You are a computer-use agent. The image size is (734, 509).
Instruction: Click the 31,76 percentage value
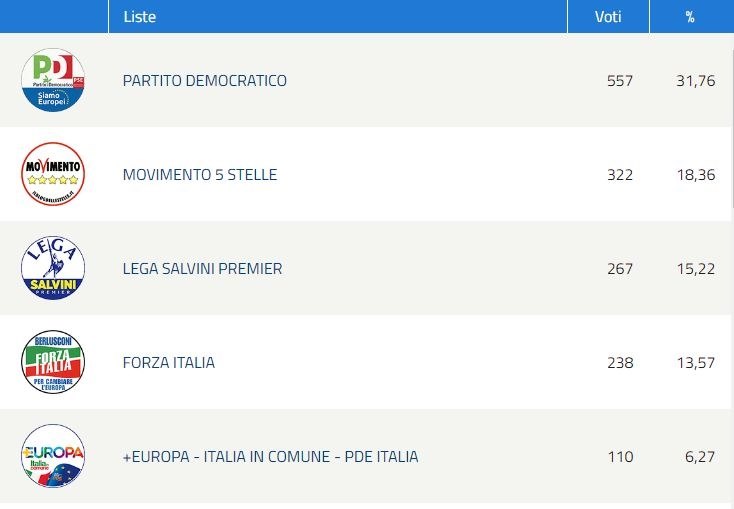point(696,81)
